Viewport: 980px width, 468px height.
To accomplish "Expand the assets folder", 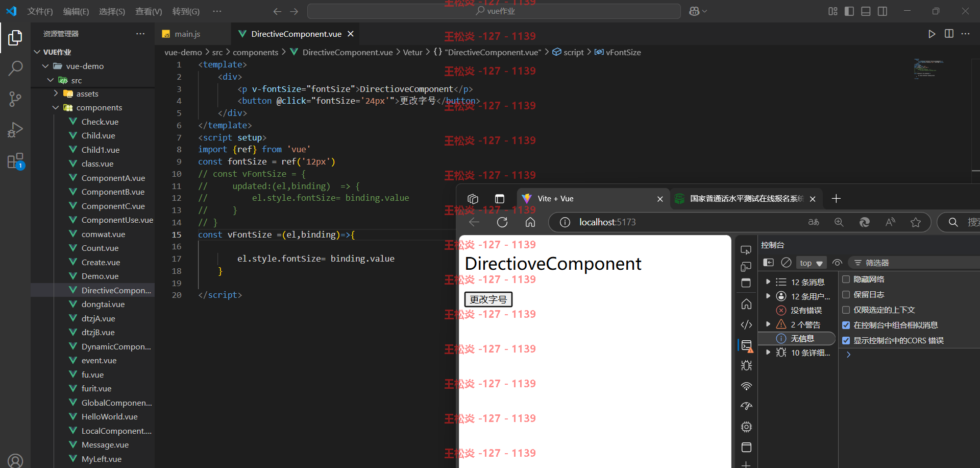I will coord(56,93).
